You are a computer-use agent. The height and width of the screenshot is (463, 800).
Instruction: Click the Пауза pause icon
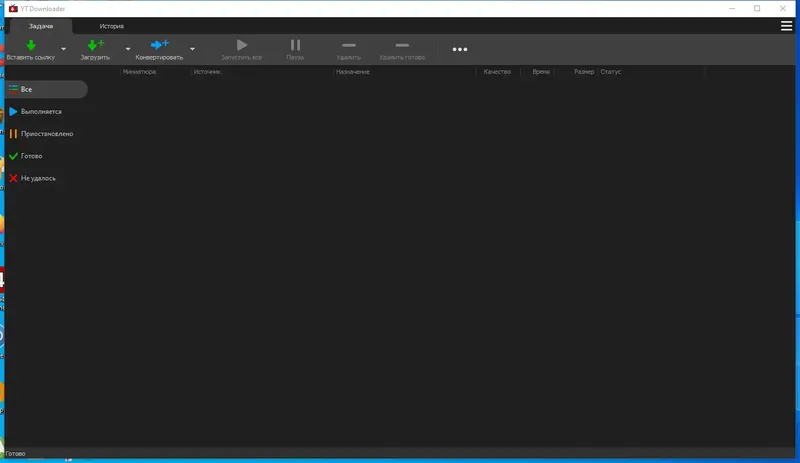(x=295, y=45)
